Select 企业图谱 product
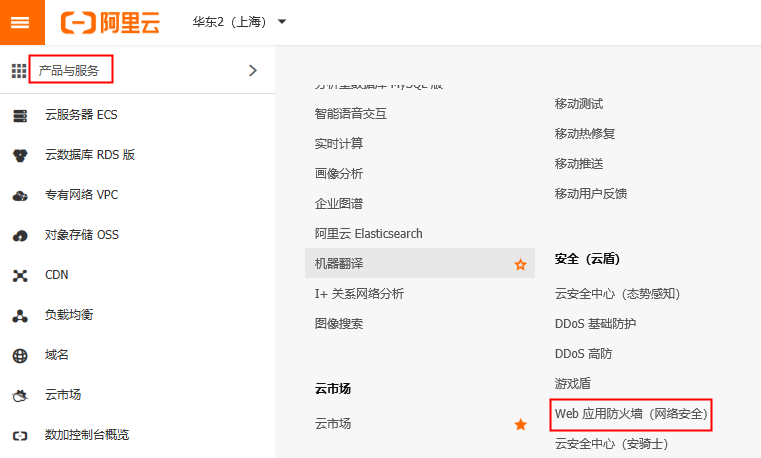This screenshot has width=761, height=458. [339, 203]
